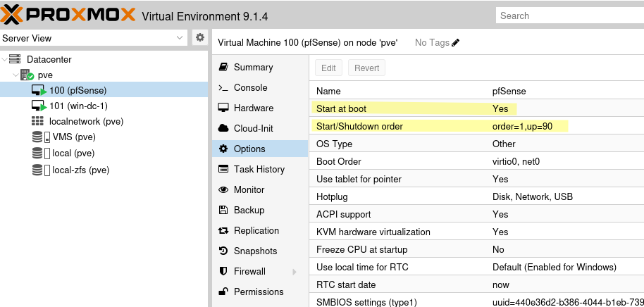644x307 pixels.
Task: Click the Console terminal icon
Action: [223, 87]
